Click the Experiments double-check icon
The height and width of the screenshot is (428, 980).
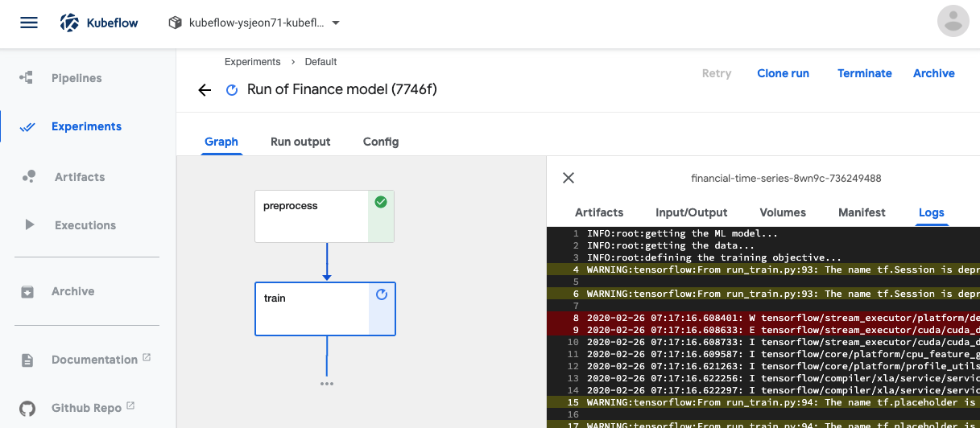(27, 127)
